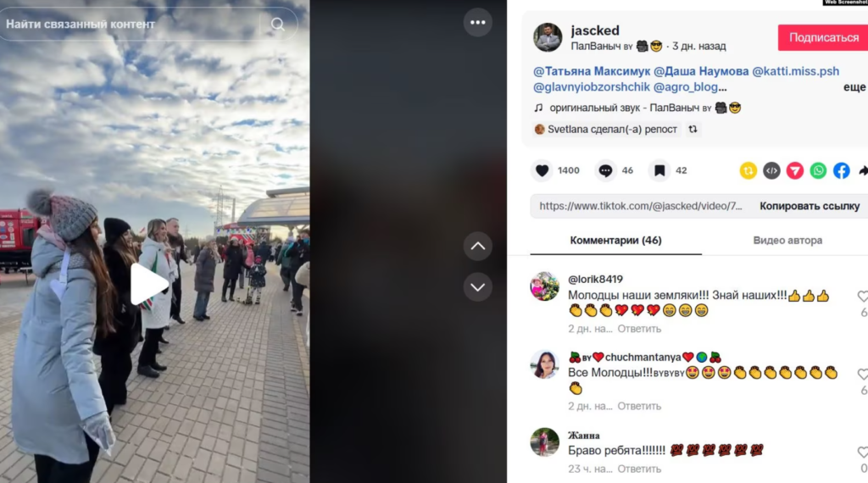Open comments via speech bubble icon

pyautogui.click(x=605, y=170)
